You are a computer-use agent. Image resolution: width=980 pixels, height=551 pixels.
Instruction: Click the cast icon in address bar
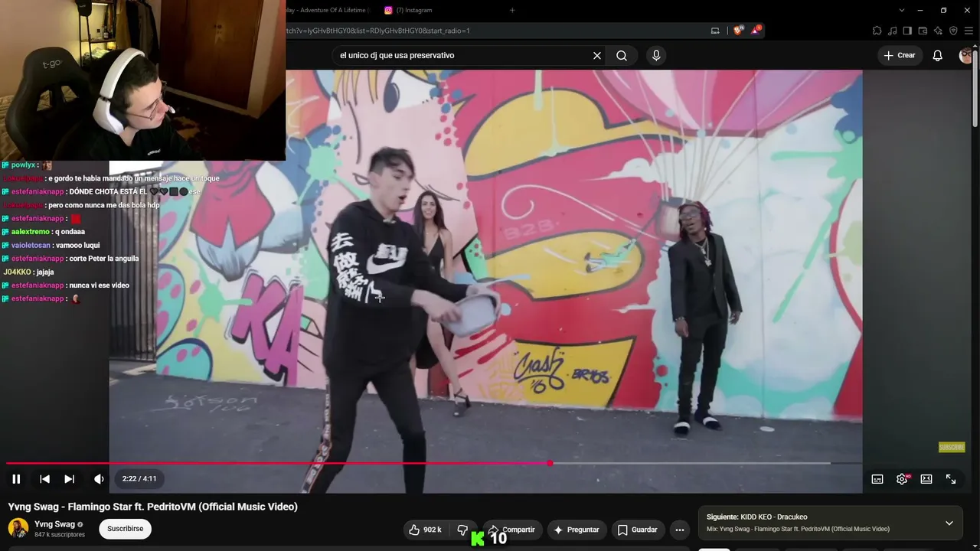pyautogui.click(x=715, y=31)
